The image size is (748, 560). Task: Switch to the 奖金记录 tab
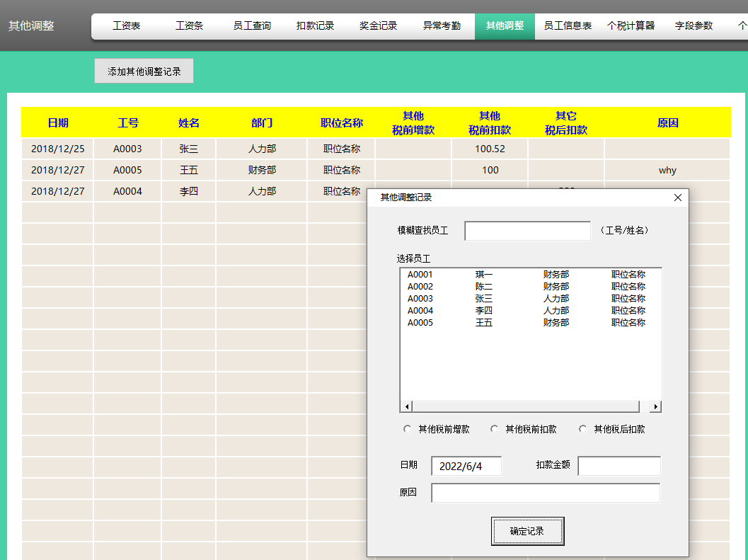click(378, 25)
